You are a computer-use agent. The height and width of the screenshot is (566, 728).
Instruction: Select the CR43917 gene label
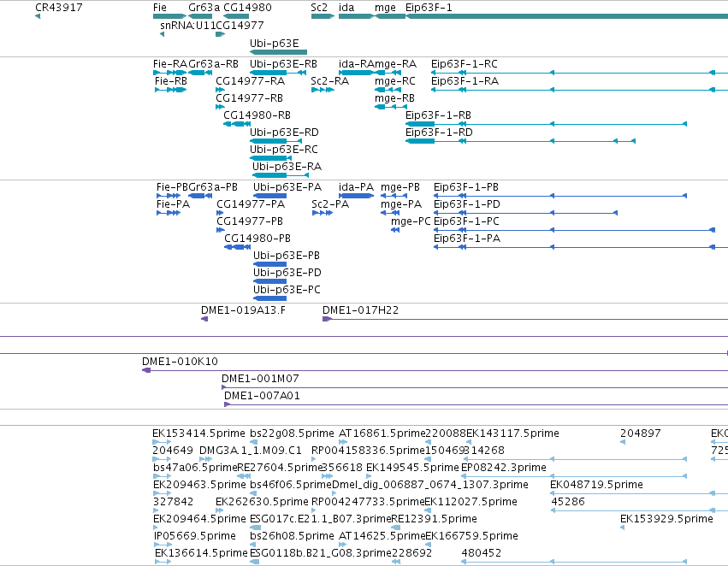[x=59, y=8]
